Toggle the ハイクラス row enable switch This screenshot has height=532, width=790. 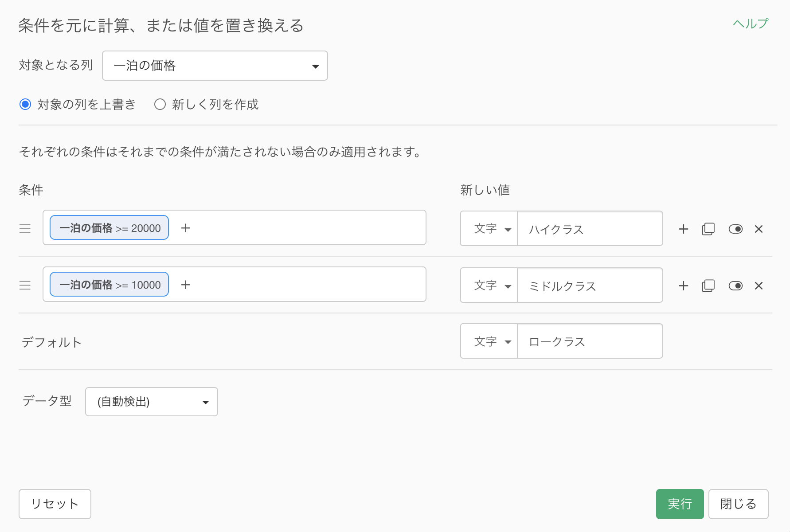[x=735, y=229]
